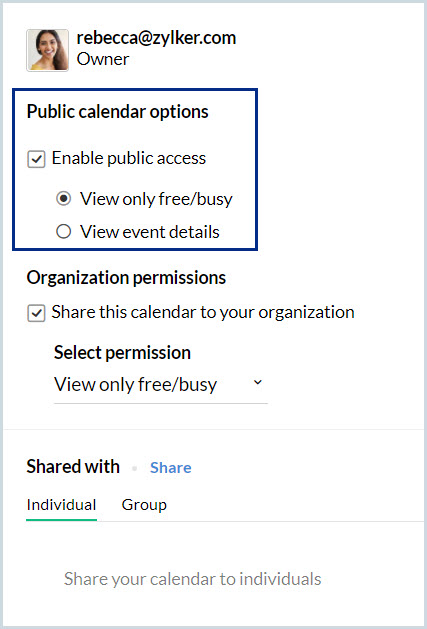427x629 pixels.
Task: Select View only free/busy radio option
Action: [63, 199]
